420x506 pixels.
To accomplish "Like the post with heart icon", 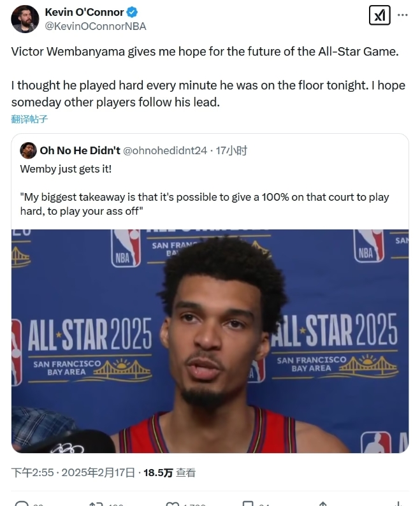I will click(172, 503).
